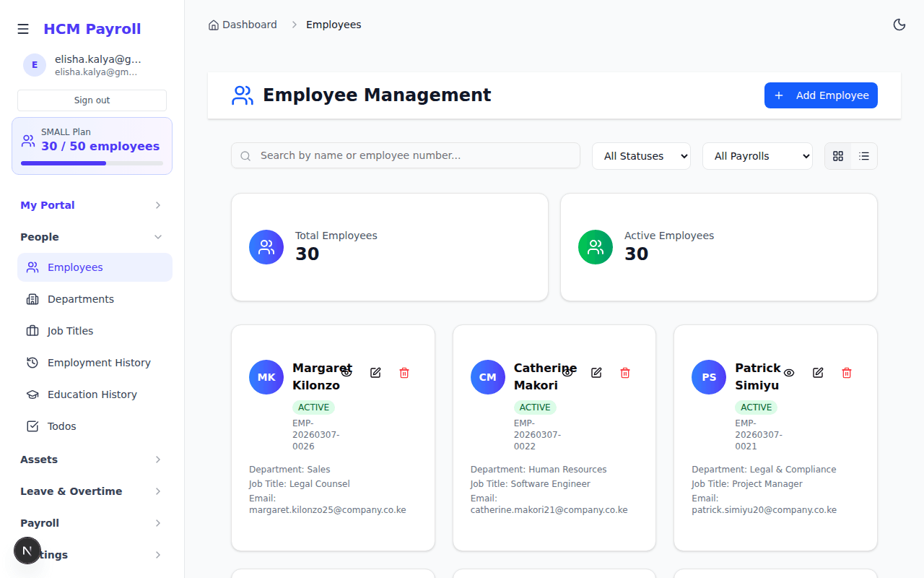View Catherine Makori's profile via eye icon
924x578 pixels.
click(x=567, y=371)
